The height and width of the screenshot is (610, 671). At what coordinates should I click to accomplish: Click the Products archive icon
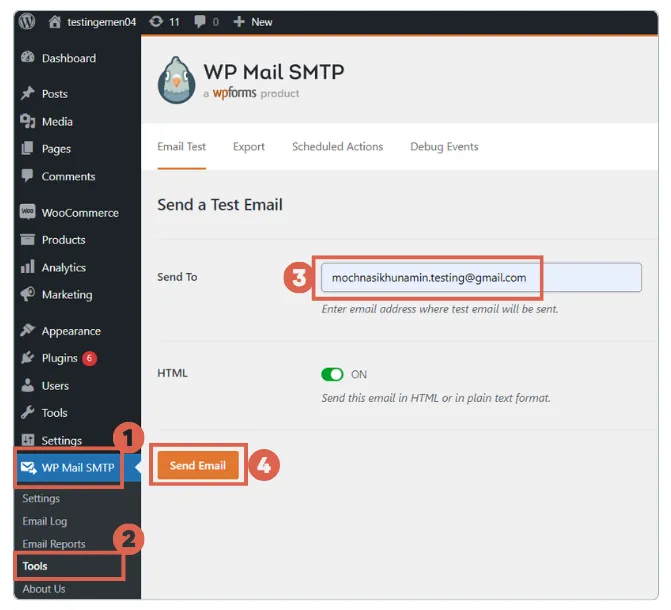[27, 239]
